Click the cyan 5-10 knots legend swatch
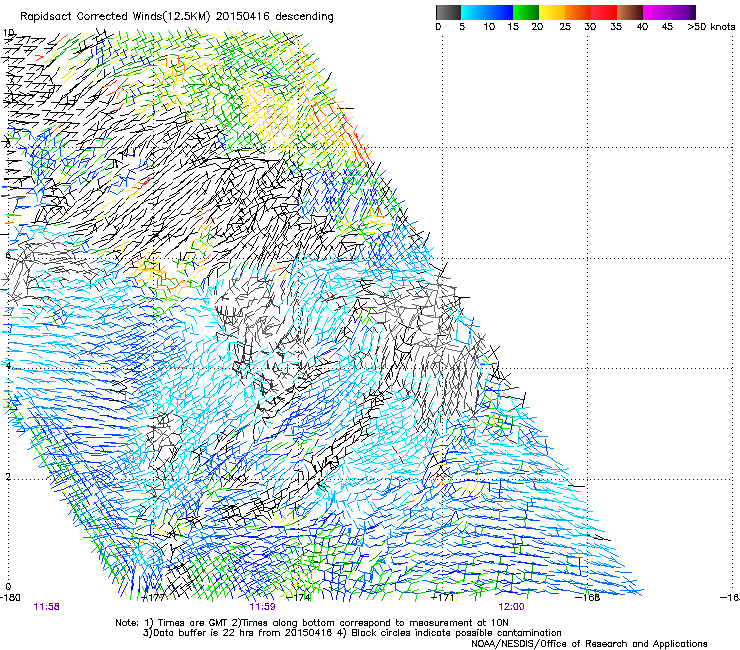740x650 pixels. [474, 12]
